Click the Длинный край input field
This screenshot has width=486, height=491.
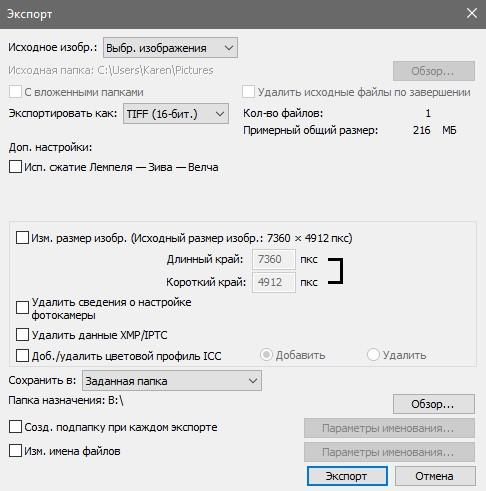pos(274,259)
